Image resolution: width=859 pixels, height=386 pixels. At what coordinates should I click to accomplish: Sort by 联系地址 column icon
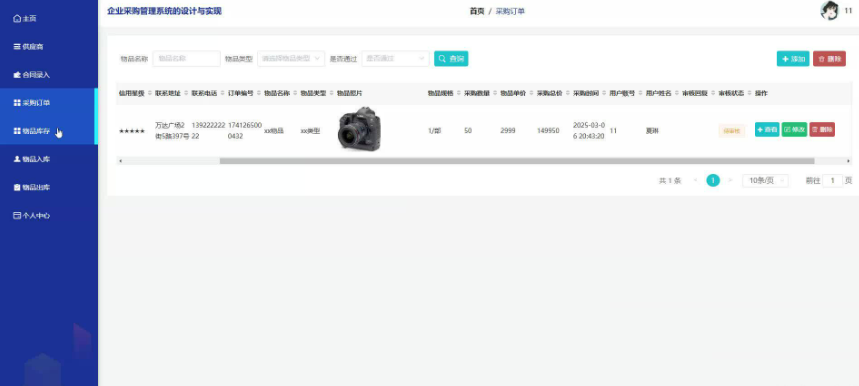(186, 93)
